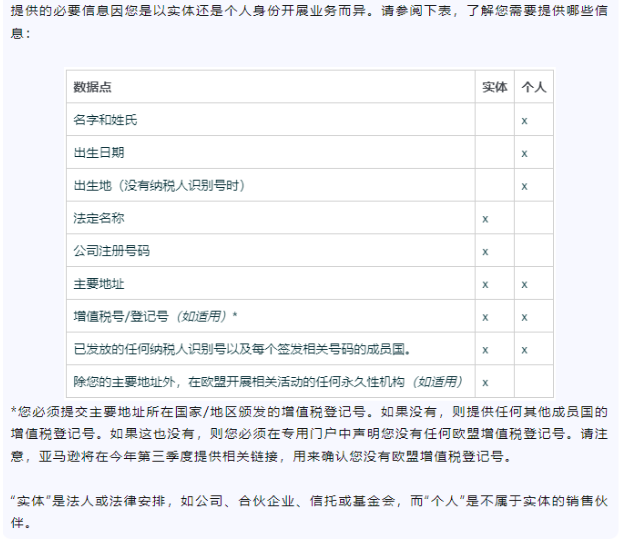Select the '法定名称' row label
Screen dimensions: 619x543
[99, 218]
